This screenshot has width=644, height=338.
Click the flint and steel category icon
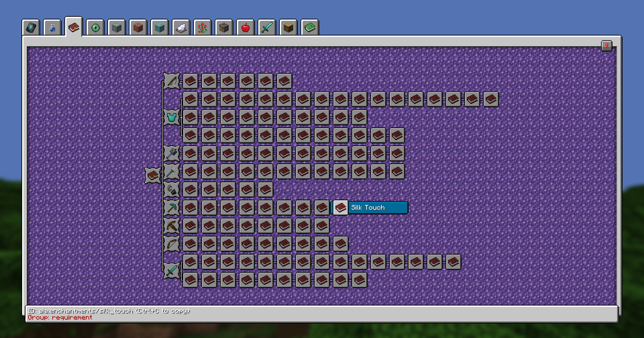point(172,190)
